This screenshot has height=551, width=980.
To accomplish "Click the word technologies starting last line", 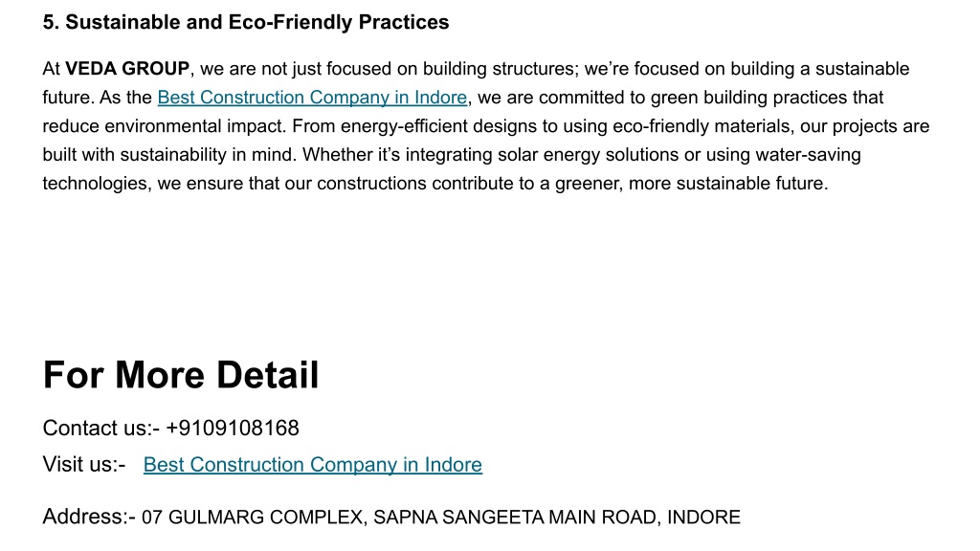I will 97,184.
